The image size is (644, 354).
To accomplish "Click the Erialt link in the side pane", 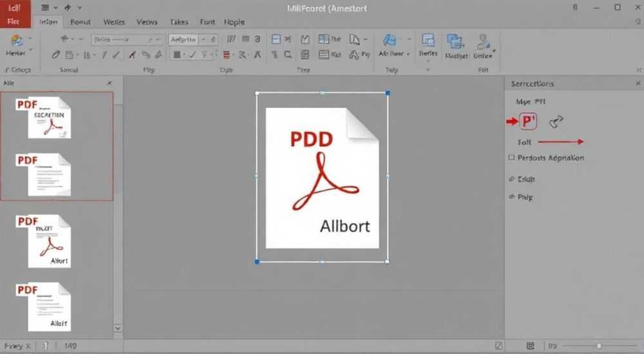I will point(526,179).
